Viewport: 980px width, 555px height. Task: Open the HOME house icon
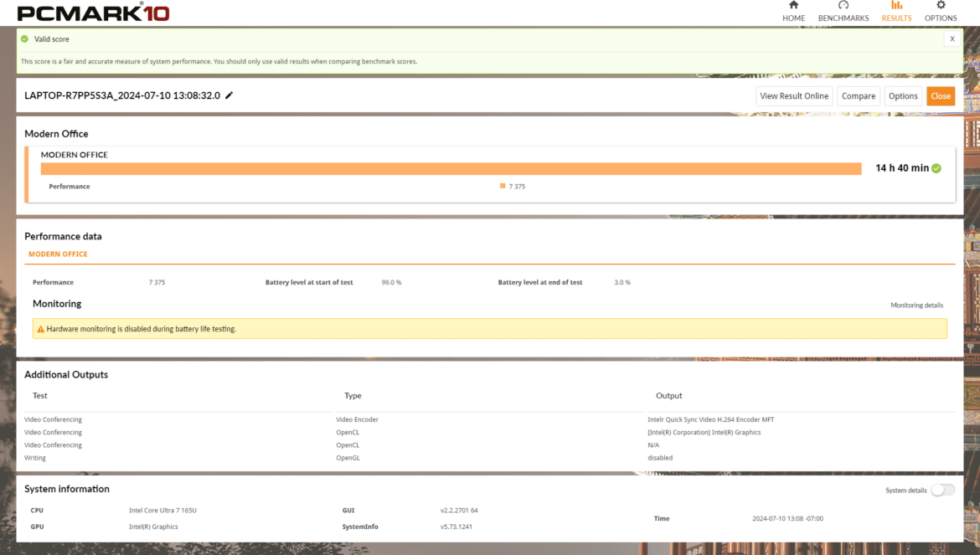tap(793, 5)
